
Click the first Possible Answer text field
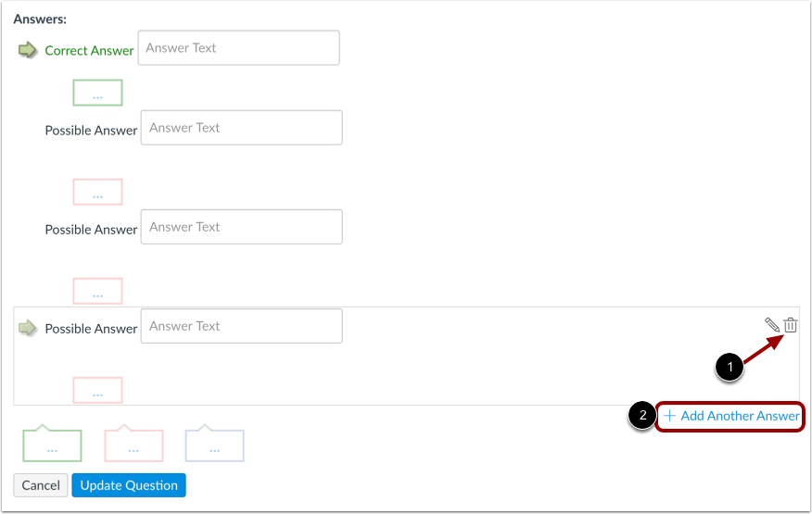click(x=241, y=127)
